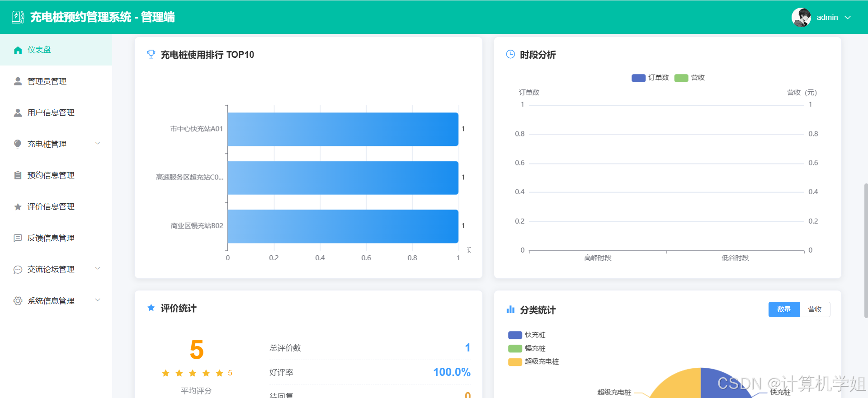
Task: Open 用户信息管理 menu item
Action: (56, 112)
